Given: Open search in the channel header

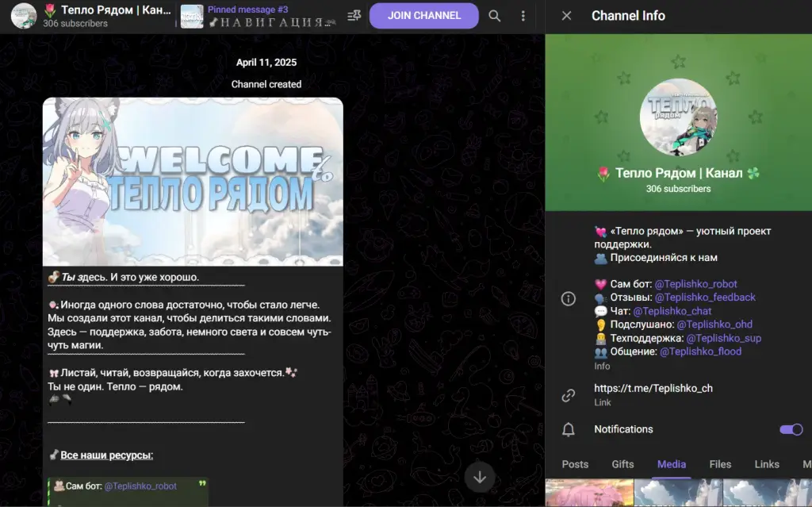Looking at the screenshot, I should point(495,16).
